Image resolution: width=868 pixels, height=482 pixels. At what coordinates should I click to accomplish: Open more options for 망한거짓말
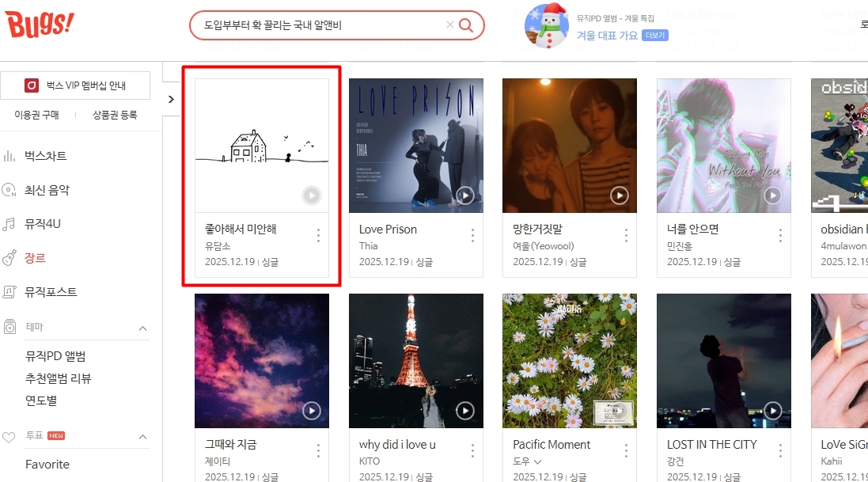(626, 236)
